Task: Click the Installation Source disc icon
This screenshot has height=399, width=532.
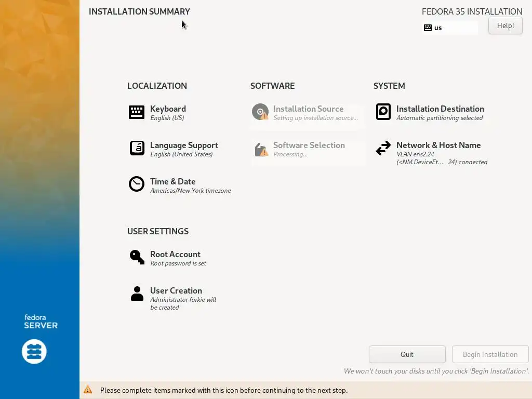Action: [x=260, y=112]
